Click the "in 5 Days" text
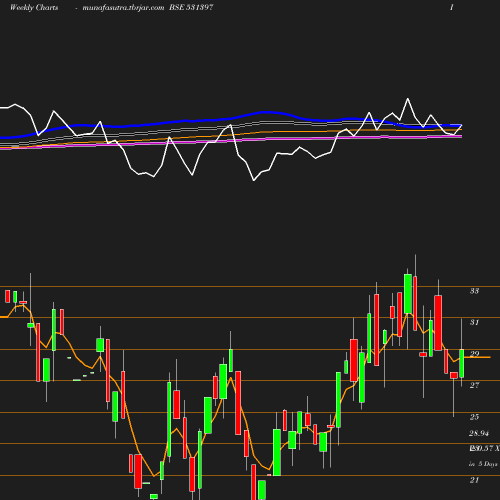 point(483,464)
